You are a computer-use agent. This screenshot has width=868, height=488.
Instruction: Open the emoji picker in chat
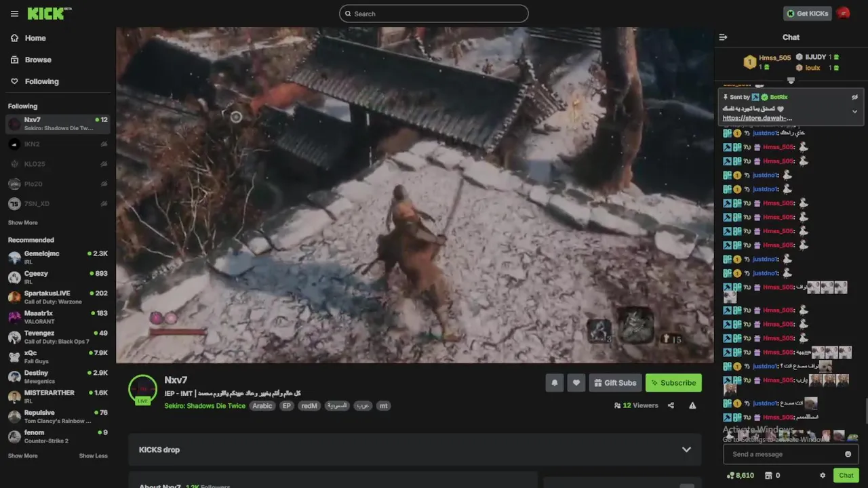[x=848, y=454]
